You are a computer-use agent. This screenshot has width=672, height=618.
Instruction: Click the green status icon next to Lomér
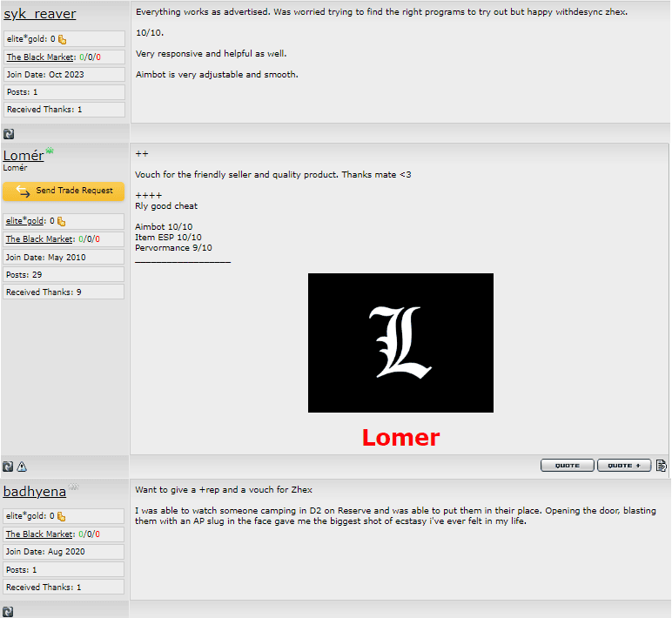50,151
